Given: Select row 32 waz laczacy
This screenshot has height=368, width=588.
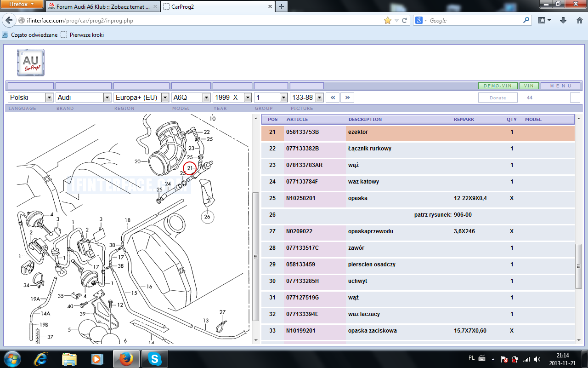Looking at the screenshot, I should pyautogui.click(x=418, y=315).
